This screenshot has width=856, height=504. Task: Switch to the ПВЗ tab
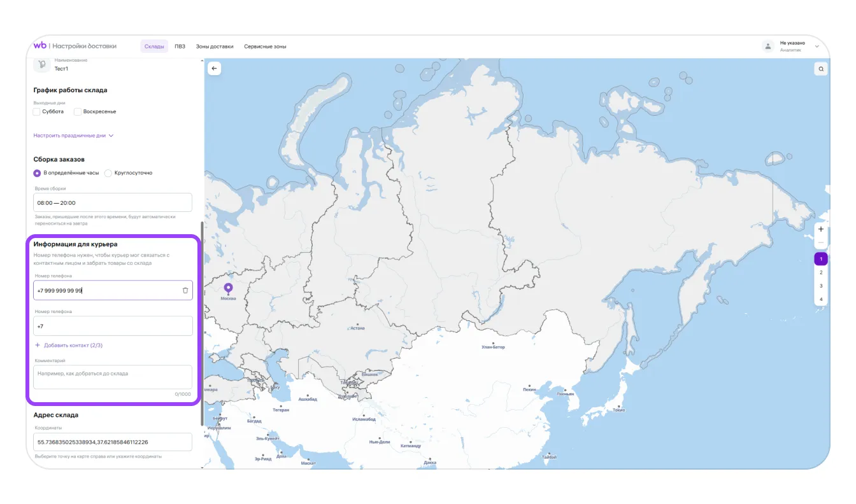180,46
